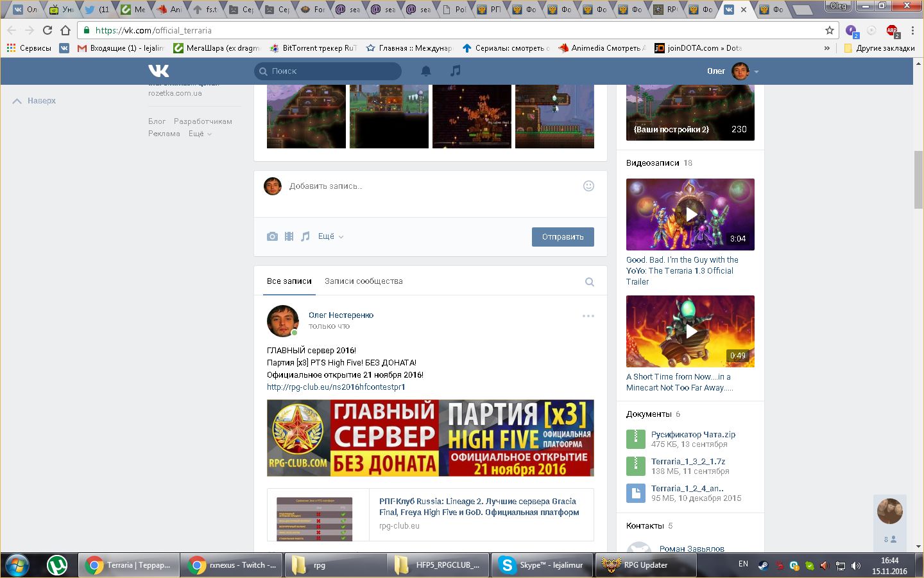924x578 pixels.
Task: Click the Добавить запись text field
Action: pyautogui.click(x=430, y=186)
